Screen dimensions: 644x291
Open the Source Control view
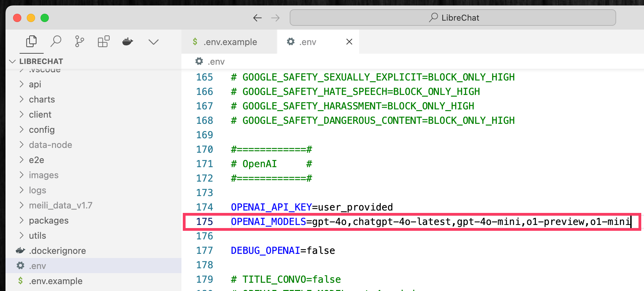[79, 42]
